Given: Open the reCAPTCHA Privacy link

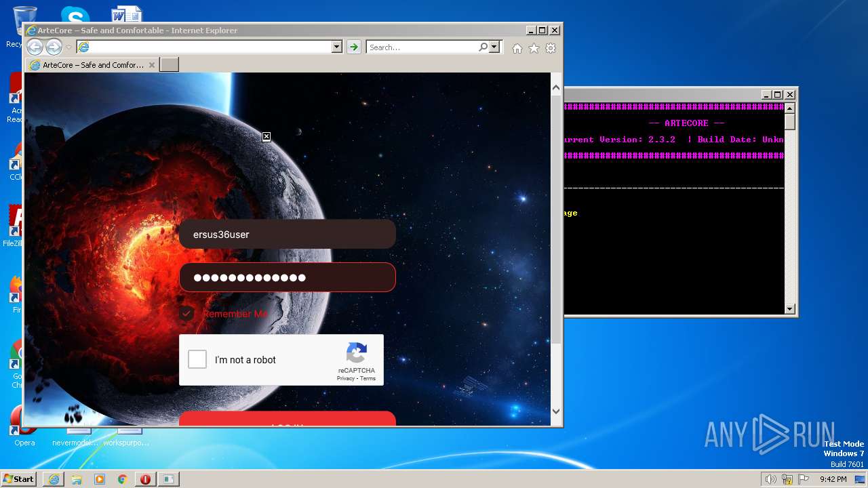Looking at the screenshot, I should click(x=346, y=378).
